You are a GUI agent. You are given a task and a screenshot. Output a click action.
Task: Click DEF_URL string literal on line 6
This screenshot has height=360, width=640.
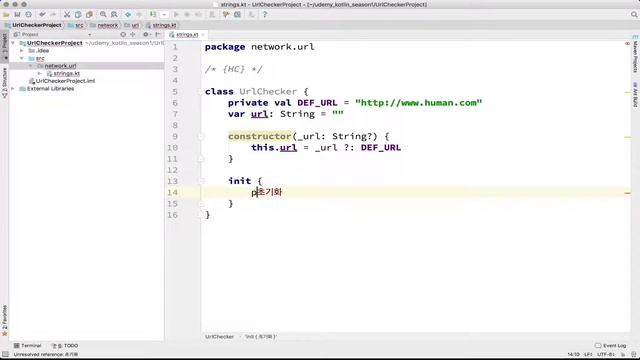pyautogui.click(x=418, y=103)
